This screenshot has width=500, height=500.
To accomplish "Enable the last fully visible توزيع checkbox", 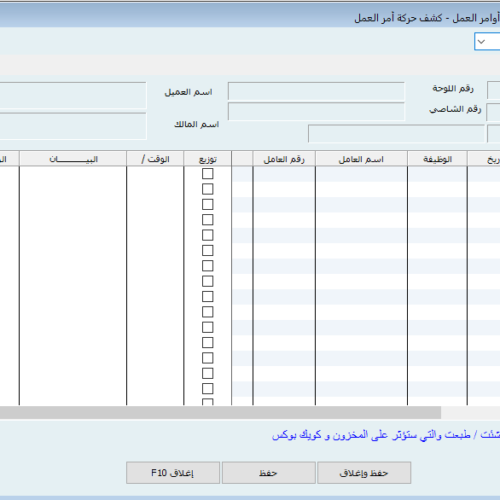I will tap(208, 389).
